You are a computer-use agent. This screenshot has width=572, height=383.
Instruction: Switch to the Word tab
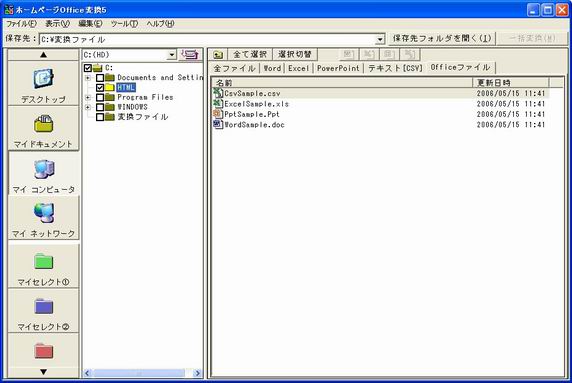273,68
